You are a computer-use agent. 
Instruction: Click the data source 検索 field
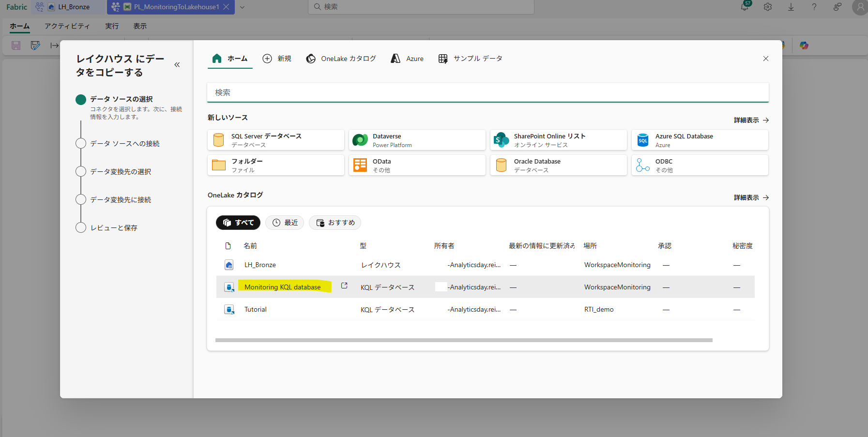pos(488,92)
